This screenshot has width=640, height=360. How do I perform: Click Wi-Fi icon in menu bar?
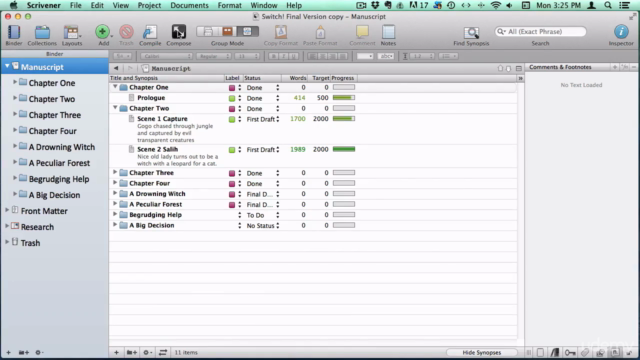click(x=496, y=5)
